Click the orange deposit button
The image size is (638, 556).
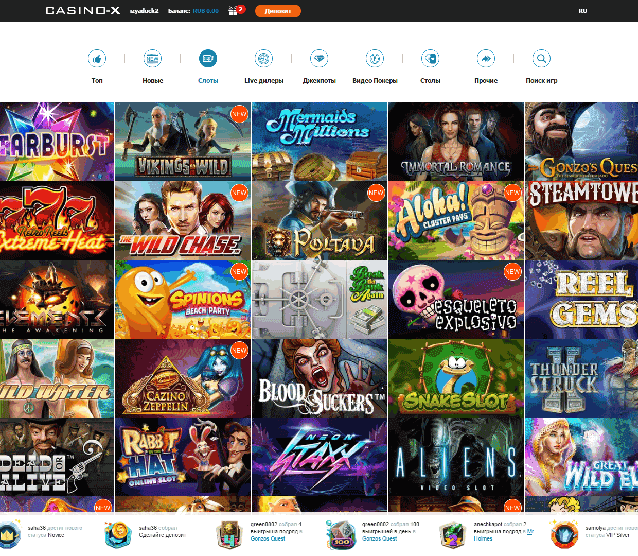277,11
